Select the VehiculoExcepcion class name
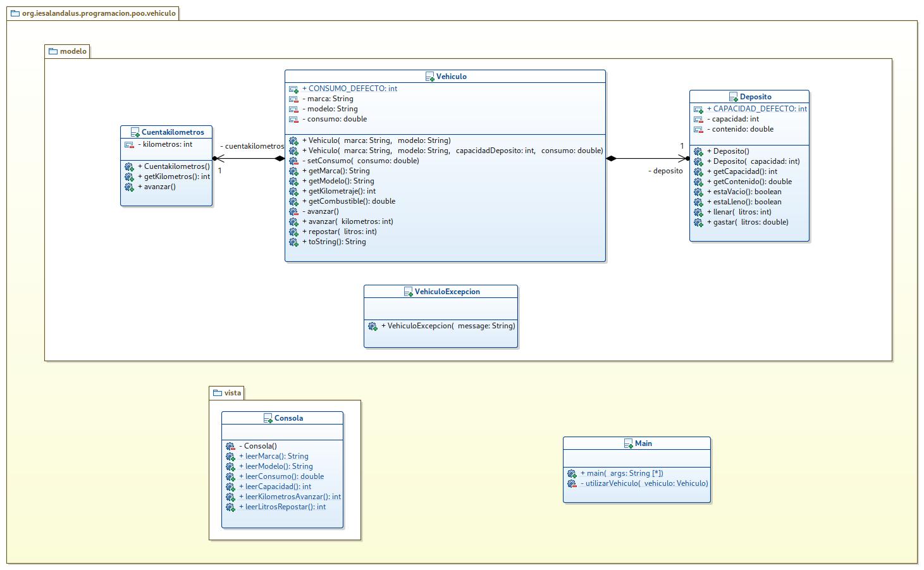924x570 pixels. (447, 292)
